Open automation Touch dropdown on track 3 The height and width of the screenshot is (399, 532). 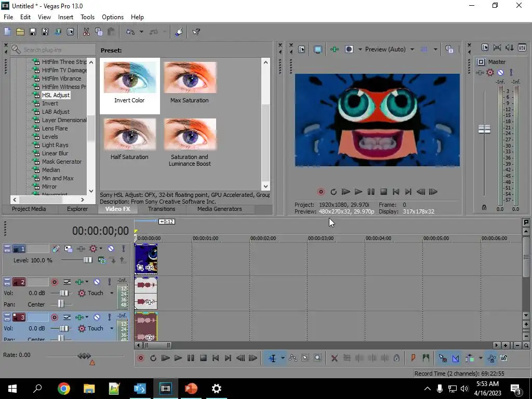tap(112, 328)
